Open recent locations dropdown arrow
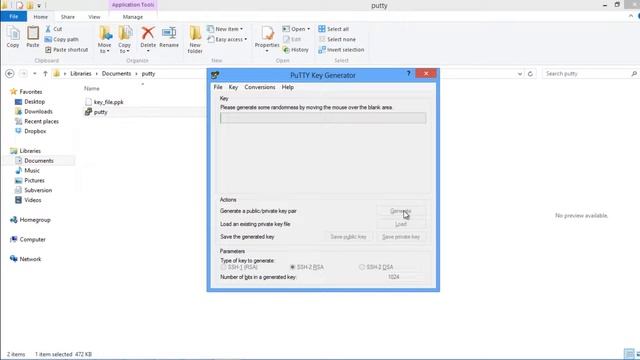This screenshot has height=360, width=640. (35, 73)
